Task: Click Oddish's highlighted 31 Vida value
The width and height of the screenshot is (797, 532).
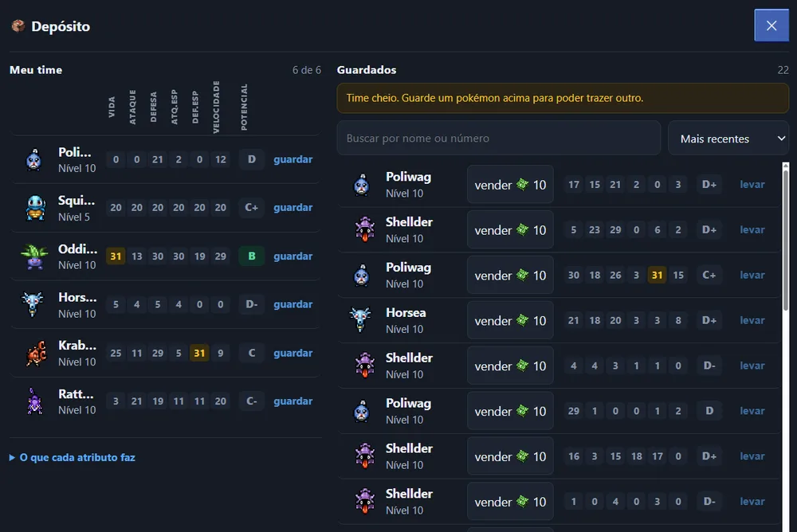Action: tap(116, 256)
